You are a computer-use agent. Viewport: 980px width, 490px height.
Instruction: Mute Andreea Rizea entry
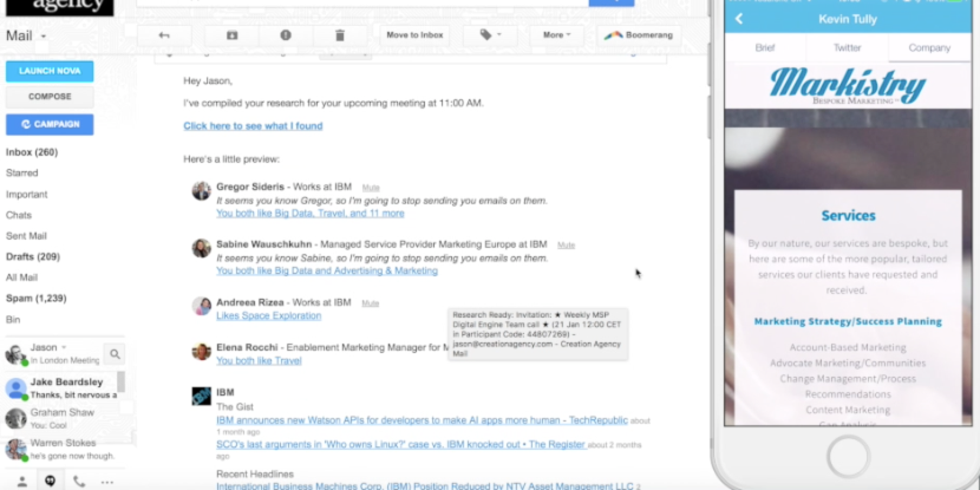point(370,303)
